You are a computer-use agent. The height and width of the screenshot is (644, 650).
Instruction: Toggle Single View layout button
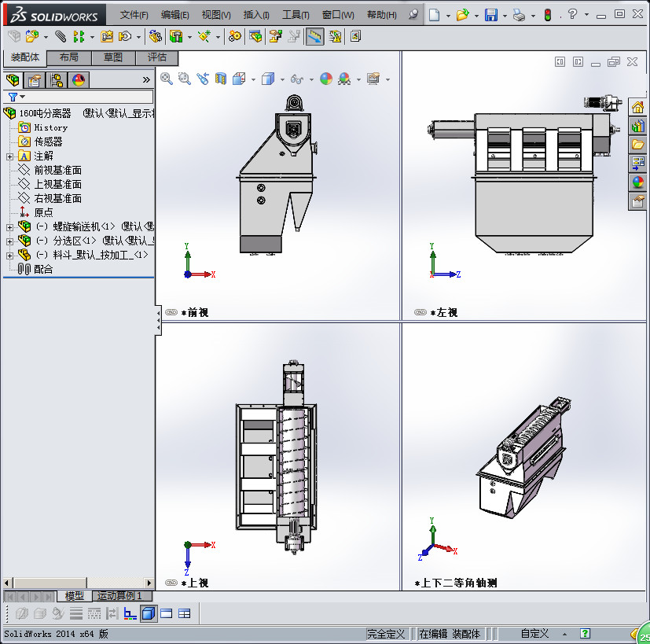coord(166,613)
